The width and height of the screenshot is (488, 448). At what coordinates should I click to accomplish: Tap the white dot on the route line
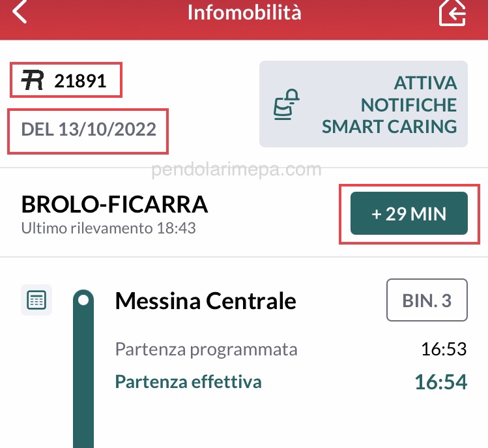(83, 300)
